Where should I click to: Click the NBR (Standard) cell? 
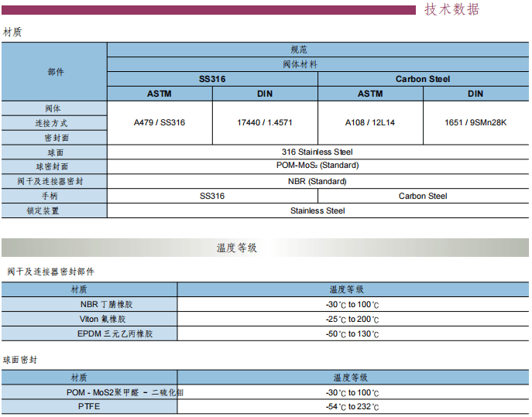coord(317,181)
